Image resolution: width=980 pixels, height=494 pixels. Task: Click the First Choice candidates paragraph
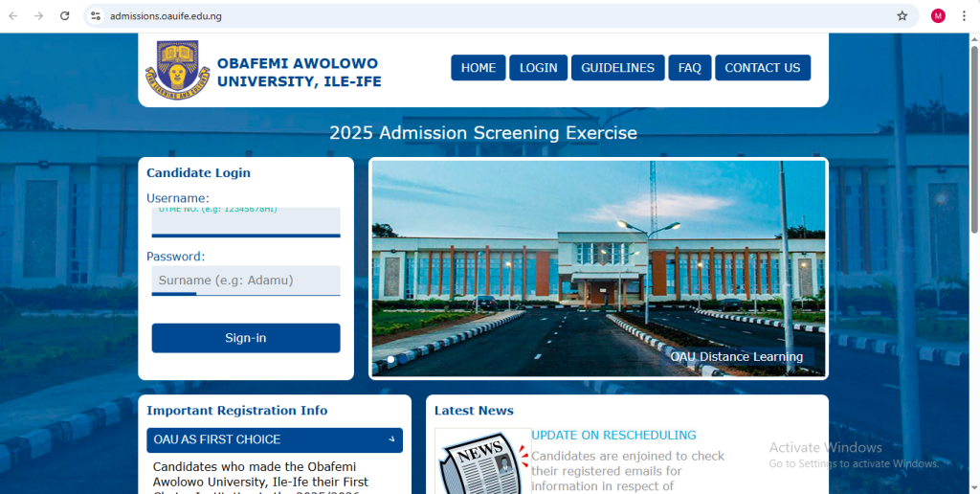coord(262,477)
